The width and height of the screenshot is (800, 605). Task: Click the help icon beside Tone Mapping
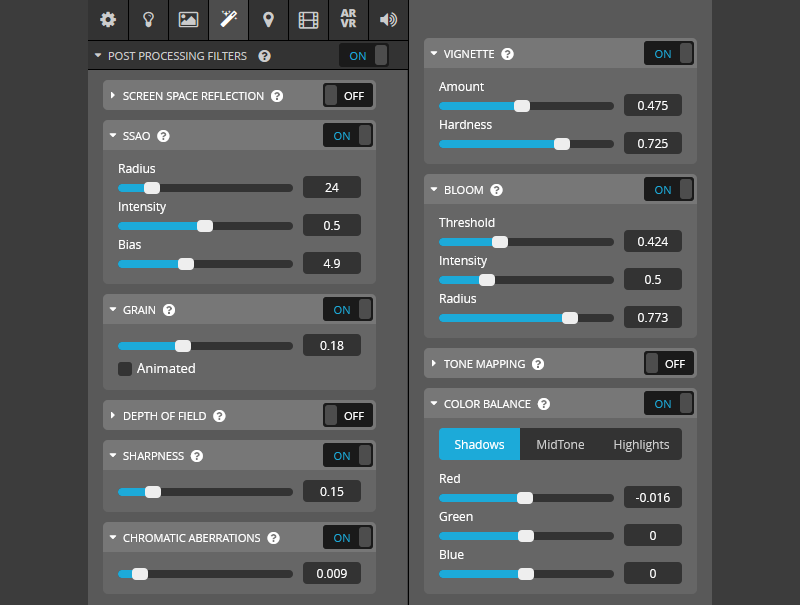(x=538, y=364)
